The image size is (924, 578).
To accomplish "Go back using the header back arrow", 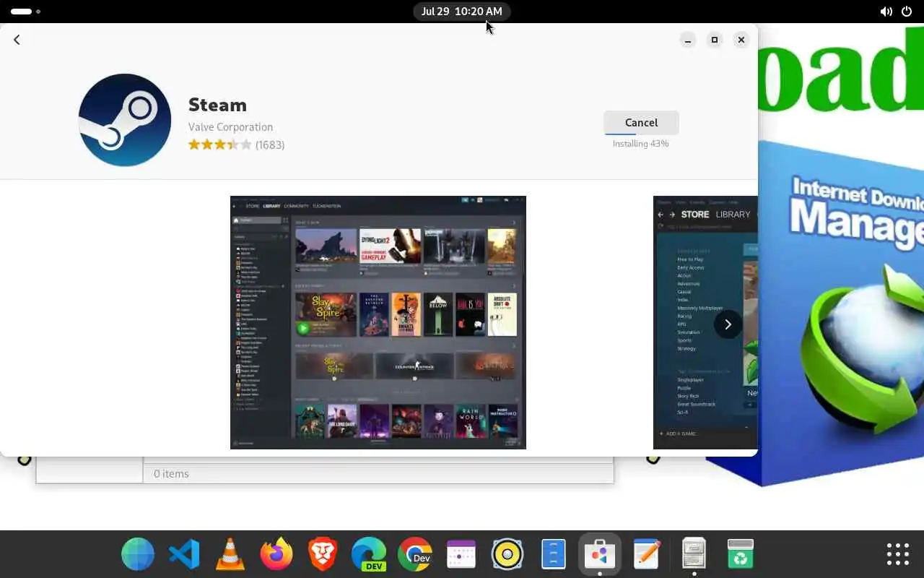I will (x=17, y=40).
